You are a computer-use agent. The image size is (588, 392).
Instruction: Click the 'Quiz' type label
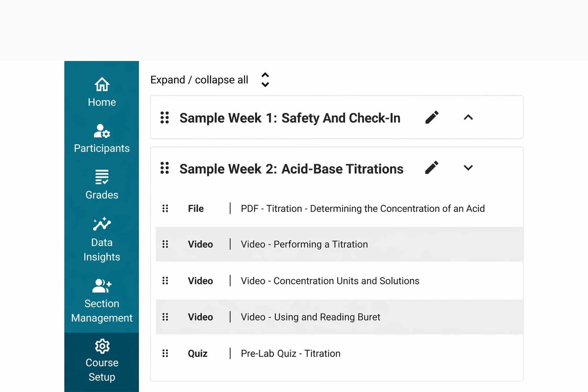point(198,354)
